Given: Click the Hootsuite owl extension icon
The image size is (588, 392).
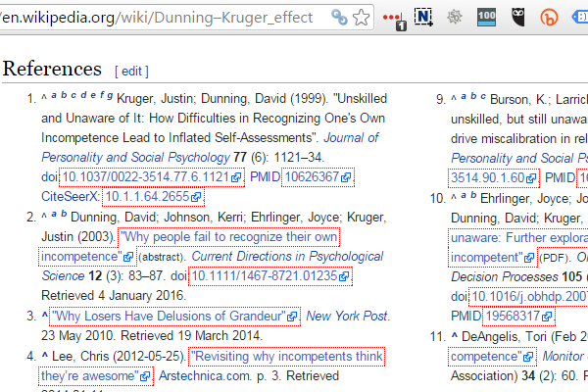Looking at the screenshot, I should pos(518,17).
